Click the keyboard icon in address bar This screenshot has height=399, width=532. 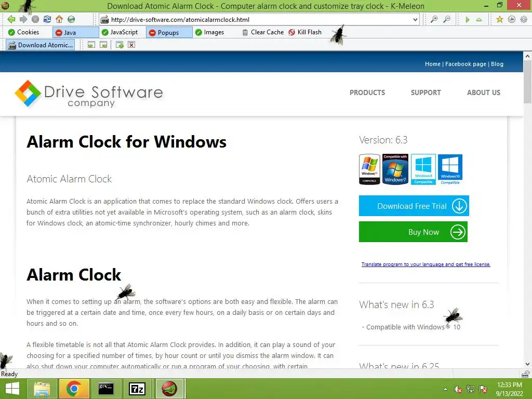point(104,20)
